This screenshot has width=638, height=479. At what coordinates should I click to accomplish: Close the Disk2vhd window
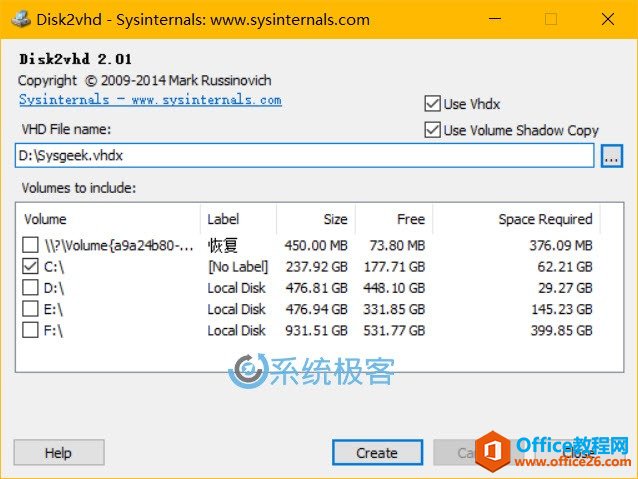click(x=608, y=19)
